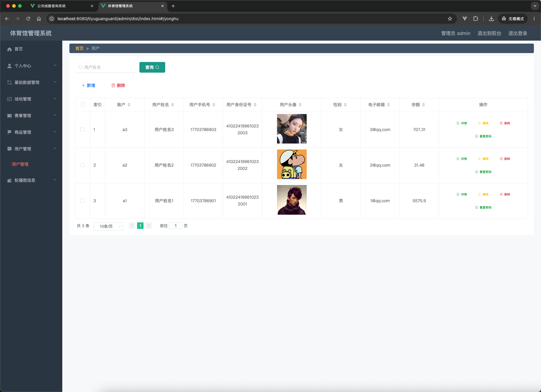Viewport: 541px width, 392px height.
Task: Expand the 商品管理 menu chevron
Action: 55,132
